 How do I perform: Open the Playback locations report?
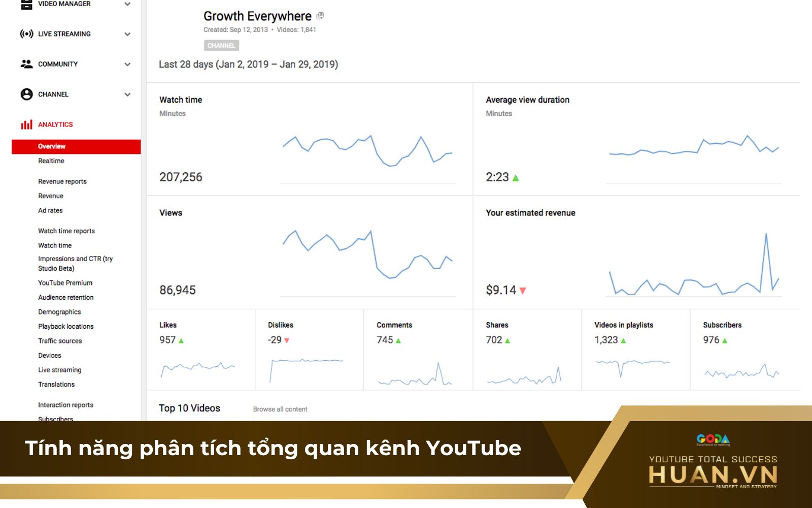click(65, 327)
